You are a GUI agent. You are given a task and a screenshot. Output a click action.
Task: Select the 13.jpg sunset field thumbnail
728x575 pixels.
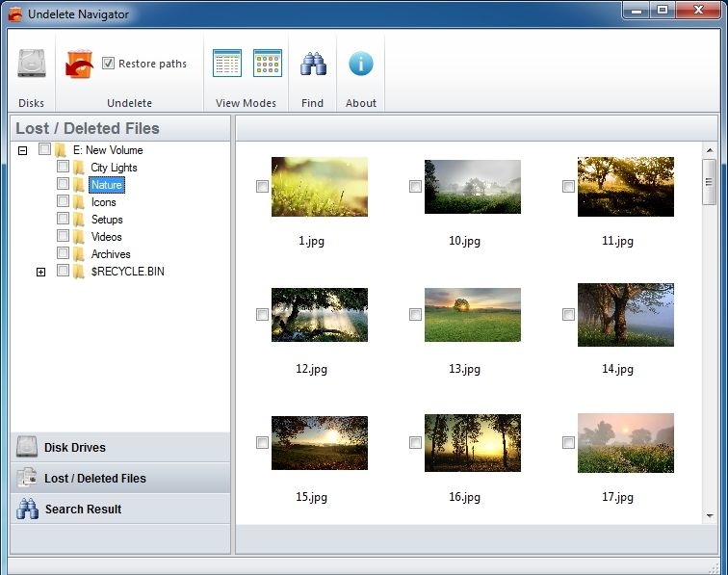(x=472, y=314)
